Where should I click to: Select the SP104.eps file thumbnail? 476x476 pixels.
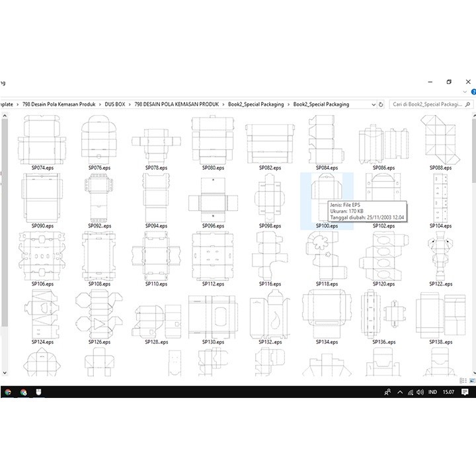pyautogui.click(x=440, y=198)
